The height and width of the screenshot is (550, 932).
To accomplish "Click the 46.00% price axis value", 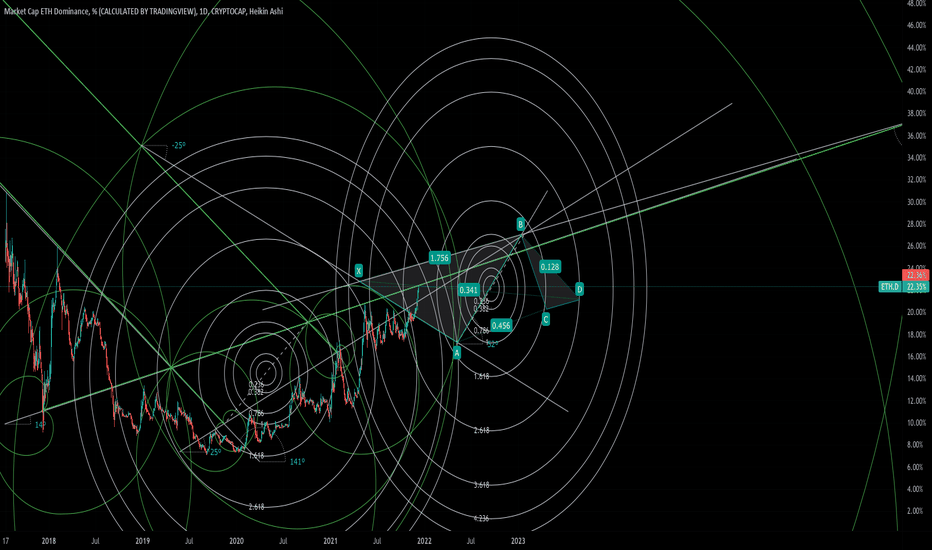I will pos(916,26).
